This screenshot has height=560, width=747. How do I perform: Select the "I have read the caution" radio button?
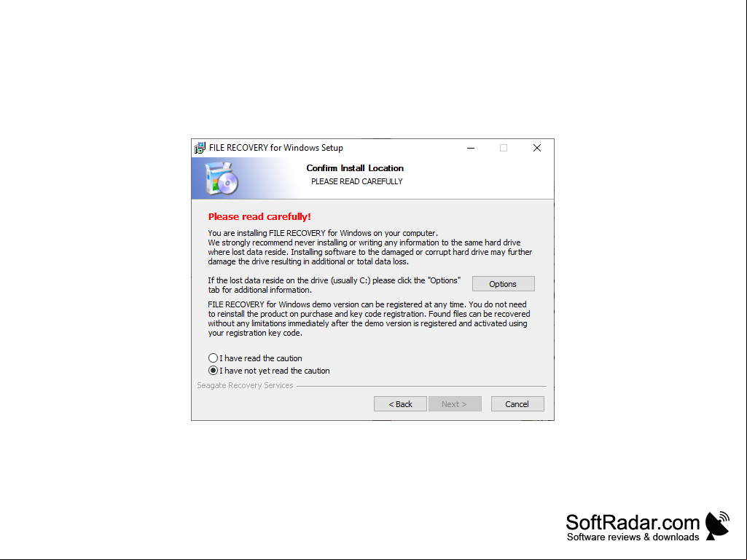(213, 358)
